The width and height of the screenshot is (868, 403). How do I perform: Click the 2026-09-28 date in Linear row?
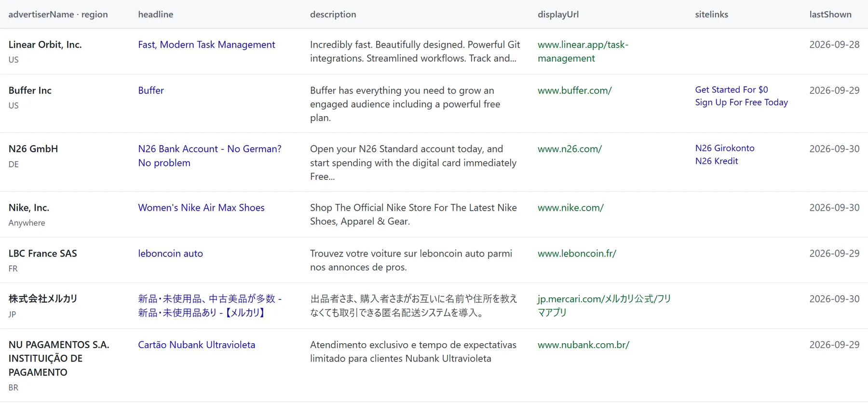point(834,45)
